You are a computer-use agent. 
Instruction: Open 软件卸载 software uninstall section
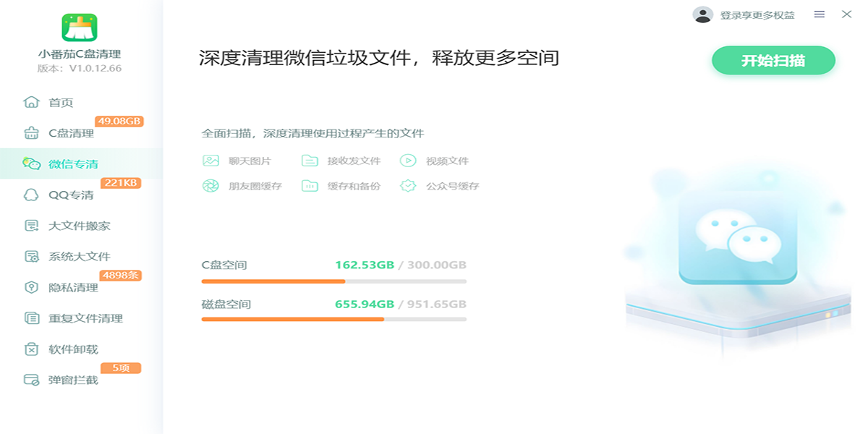click(x=73, y=349)
